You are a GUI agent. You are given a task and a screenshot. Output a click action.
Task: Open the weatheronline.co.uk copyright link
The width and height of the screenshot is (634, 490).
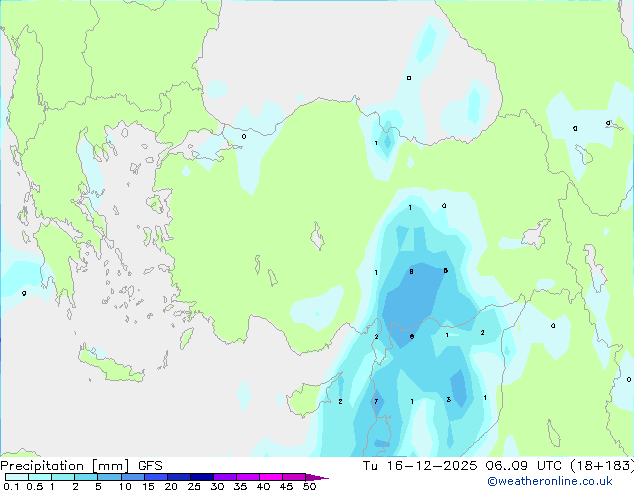tap(550, 481)
